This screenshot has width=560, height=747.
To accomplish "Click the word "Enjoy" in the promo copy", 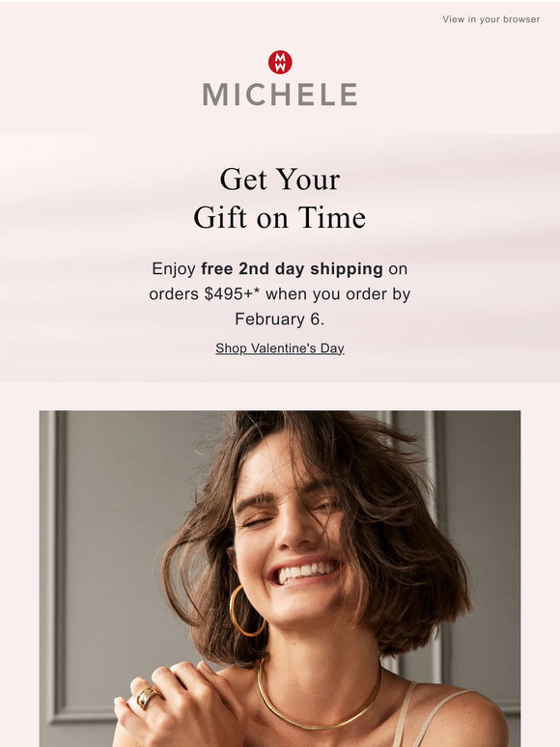I will [x=174, y=269].
